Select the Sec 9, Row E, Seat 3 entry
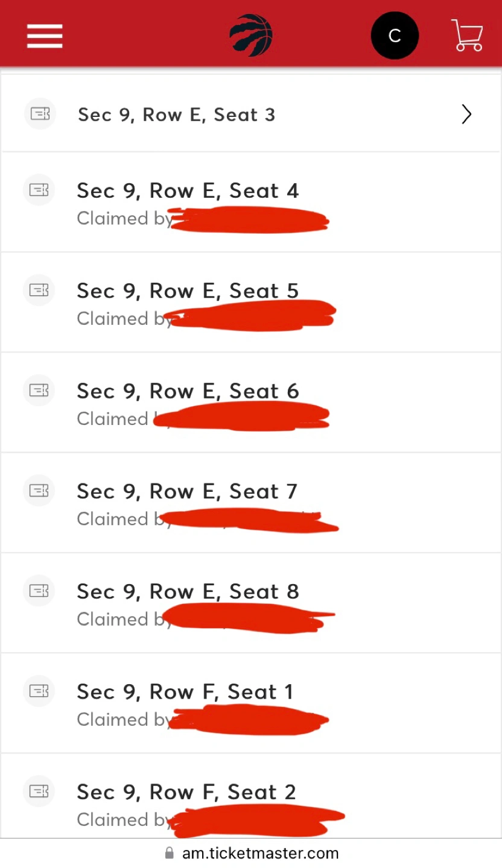 (x=176, y=115)
